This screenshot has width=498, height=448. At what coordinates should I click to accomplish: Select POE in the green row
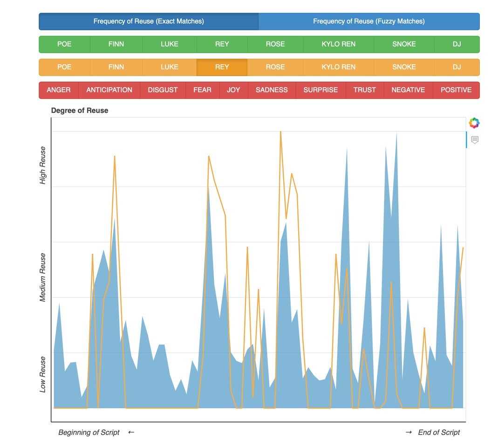[x=64, y=44]
